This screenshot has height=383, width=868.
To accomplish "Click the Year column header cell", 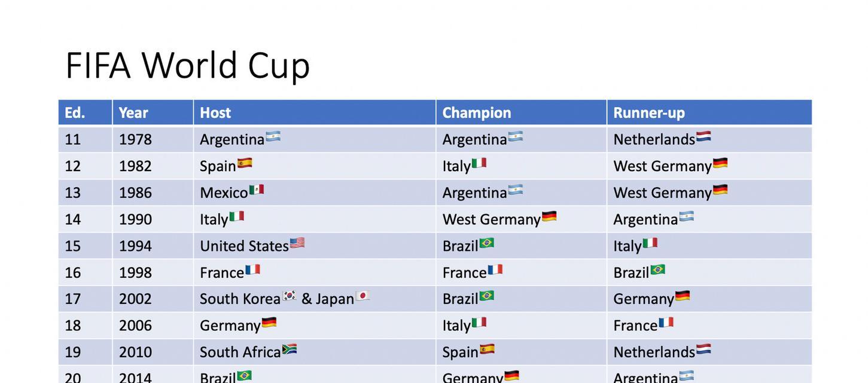I will pyautogui.click(x=153, y=113).
